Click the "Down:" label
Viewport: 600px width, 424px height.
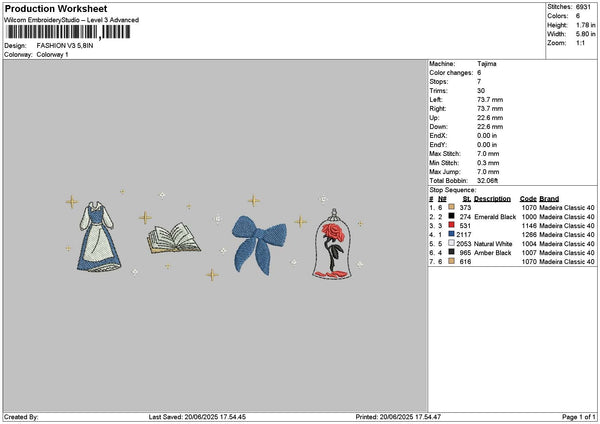(438, 127)
